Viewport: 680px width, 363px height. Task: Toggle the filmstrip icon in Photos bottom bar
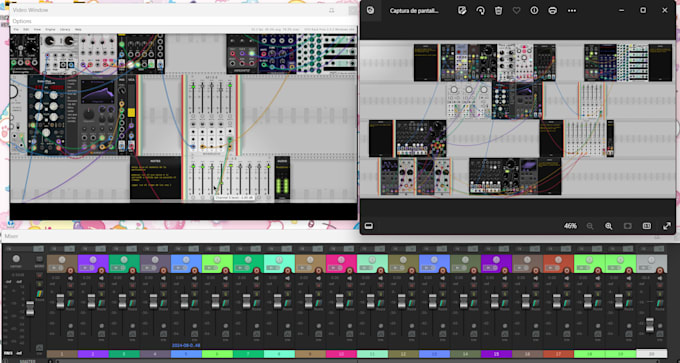[369, 226]
